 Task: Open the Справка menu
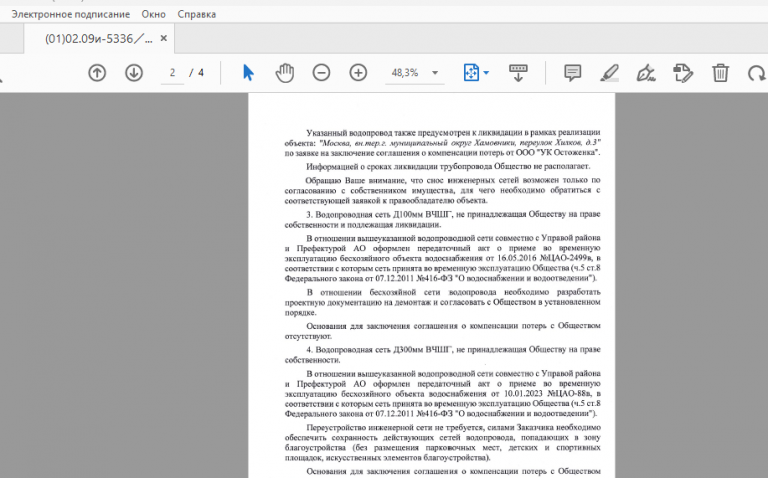tap(196, 14)
